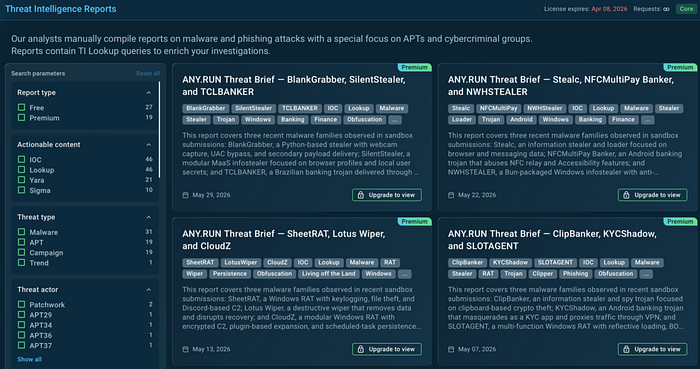Expand hidden tags on SheetRAT report
The width and height of the screenshot is (700, 369).
(x=404, y=274)
